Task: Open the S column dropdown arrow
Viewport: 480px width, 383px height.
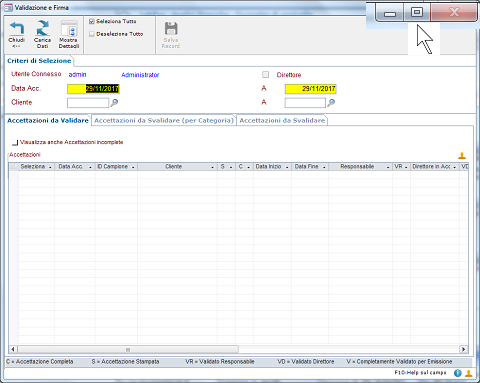Action: [231, 167]
